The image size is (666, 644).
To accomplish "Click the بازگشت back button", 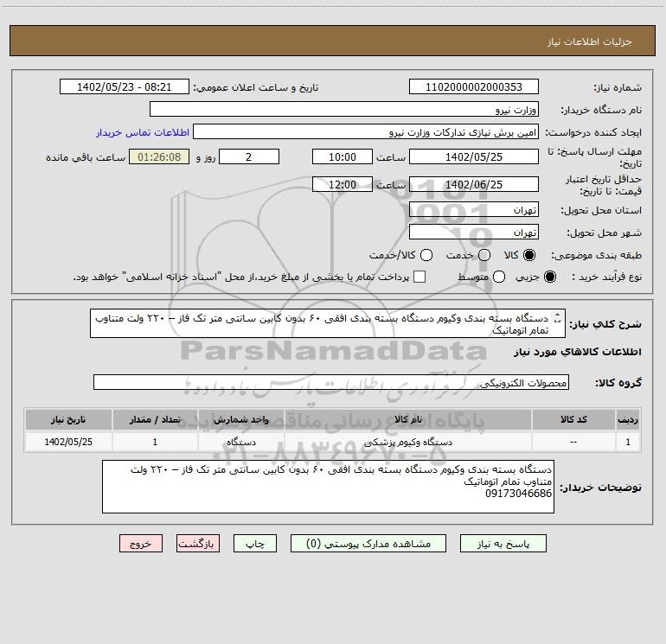I will pyautogui.click(x=198, y=544).
